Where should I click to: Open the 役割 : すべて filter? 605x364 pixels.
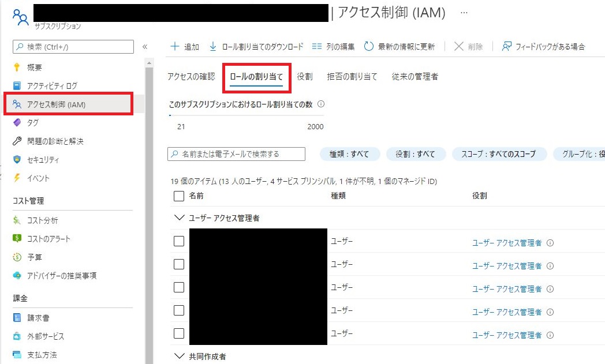click(x=416, y=154)
